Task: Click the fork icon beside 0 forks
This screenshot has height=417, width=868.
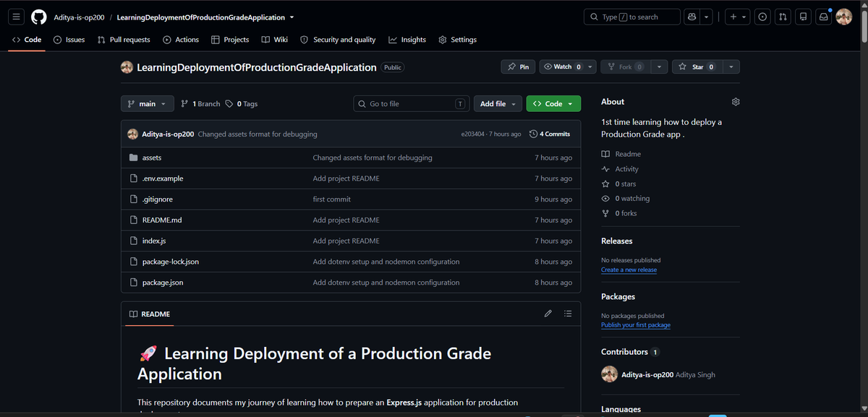Action: tap(606, 213)
